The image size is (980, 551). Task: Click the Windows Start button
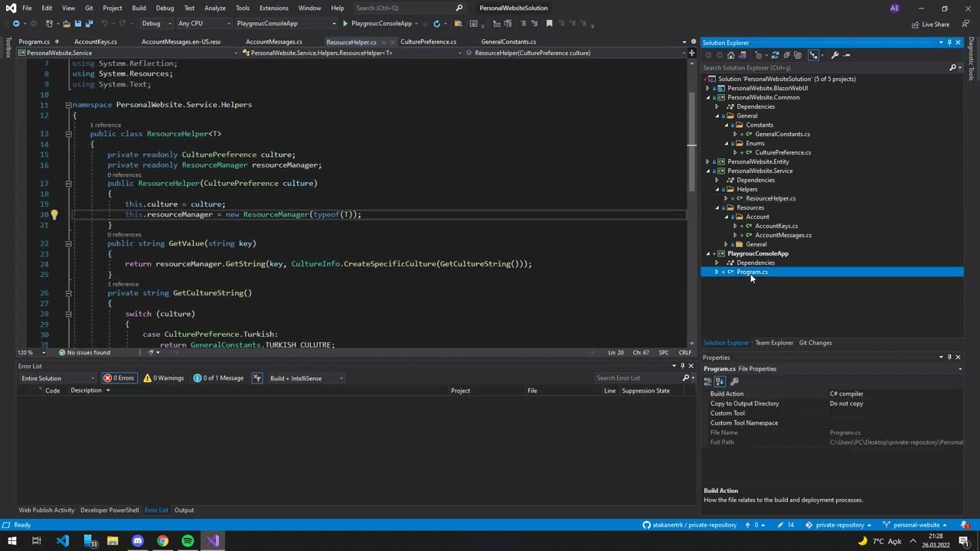click(x=11, y=541)
